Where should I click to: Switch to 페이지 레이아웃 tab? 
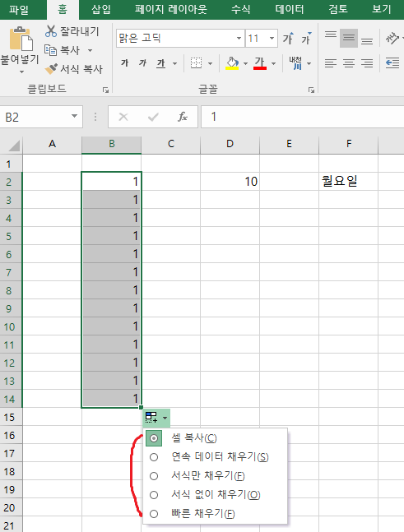tap(171, 9)
